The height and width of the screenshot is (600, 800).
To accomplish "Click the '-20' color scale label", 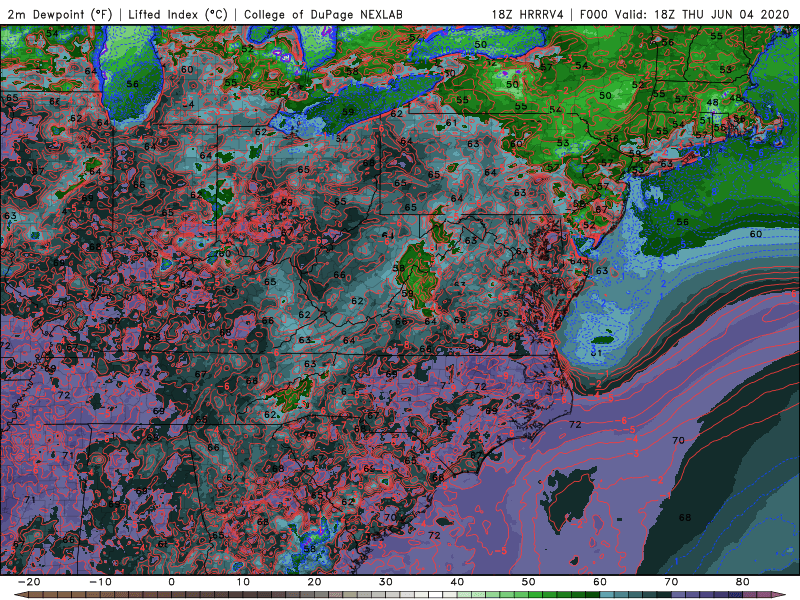I will point(29,582).
